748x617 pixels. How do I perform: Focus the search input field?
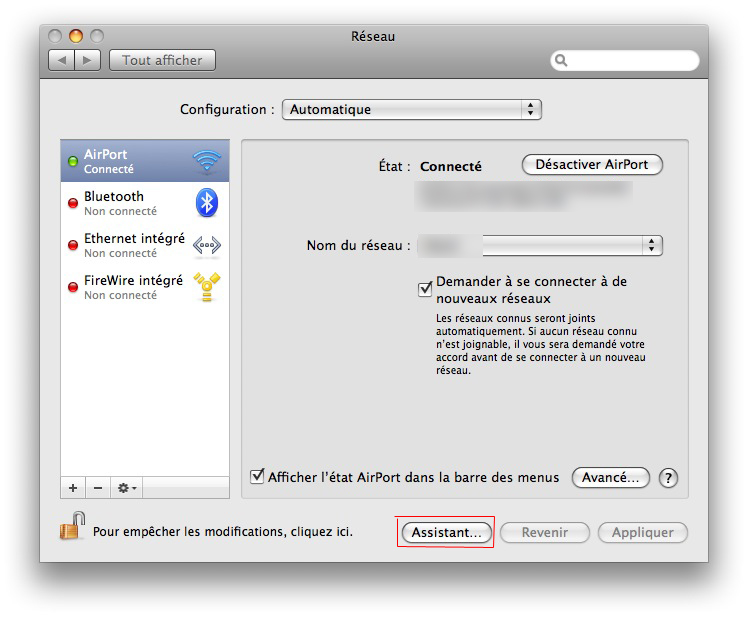point(625,61)
